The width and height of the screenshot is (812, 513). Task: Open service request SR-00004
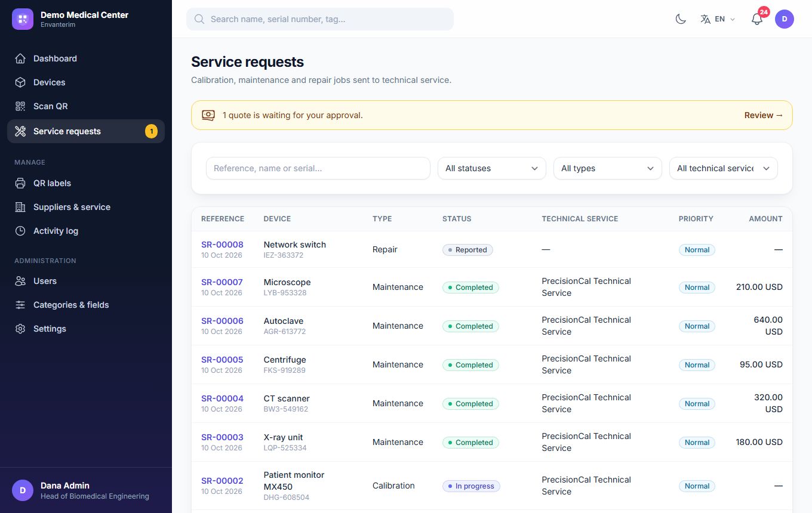(222, 398)
